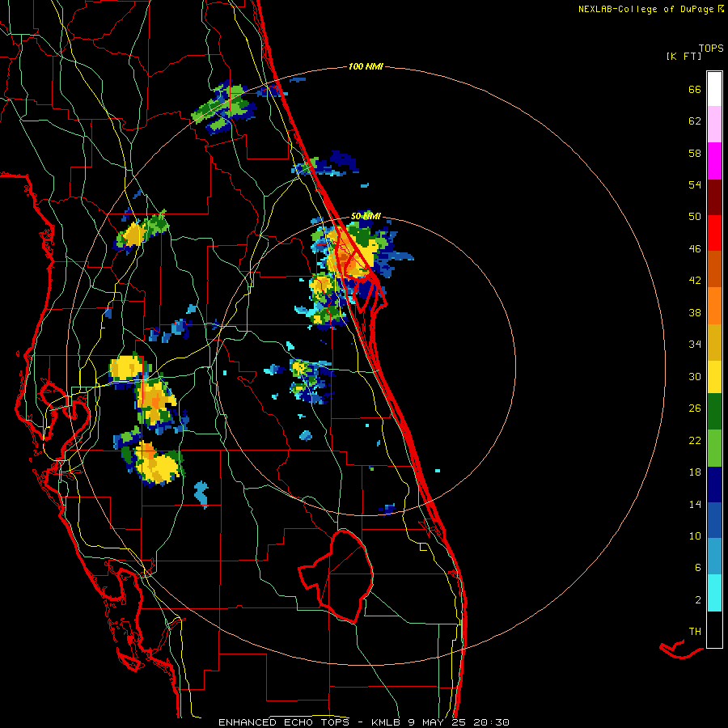Select the 2 legend value
This screenshot has width=728, height=728.
pyautogui.click(x=698, y=599)
